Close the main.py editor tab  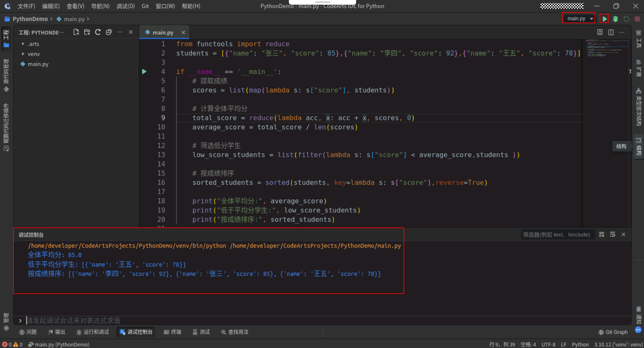183,33
